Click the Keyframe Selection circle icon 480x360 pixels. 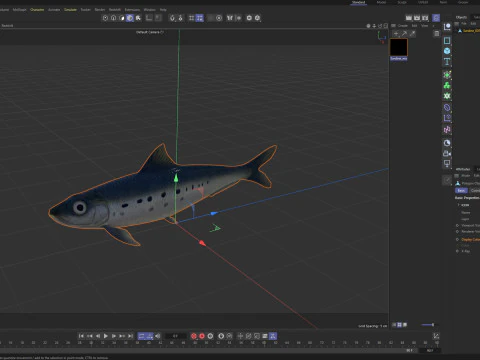(210, 336)
